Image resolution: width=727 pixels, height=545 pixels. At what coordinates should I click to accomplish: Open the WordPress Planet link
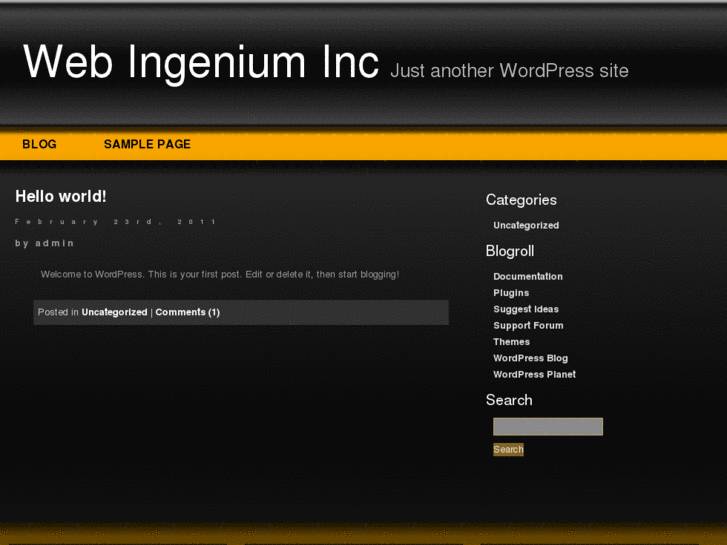pos(534,374)
